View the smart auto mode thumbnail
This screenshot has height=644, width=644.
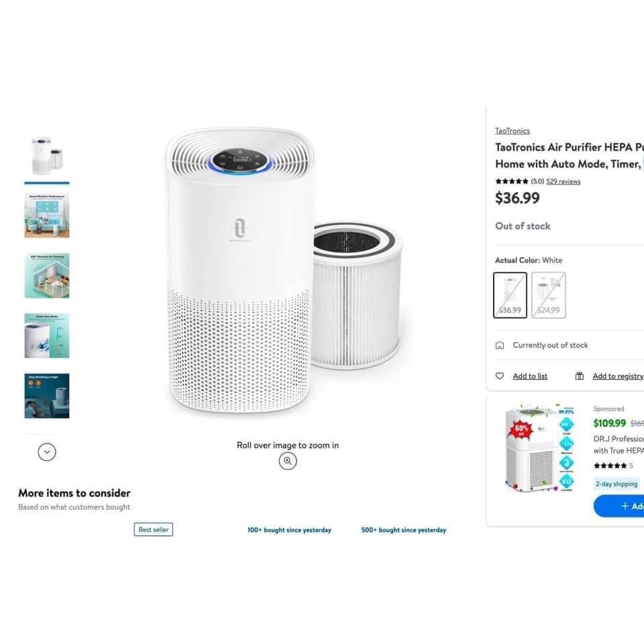47,335
